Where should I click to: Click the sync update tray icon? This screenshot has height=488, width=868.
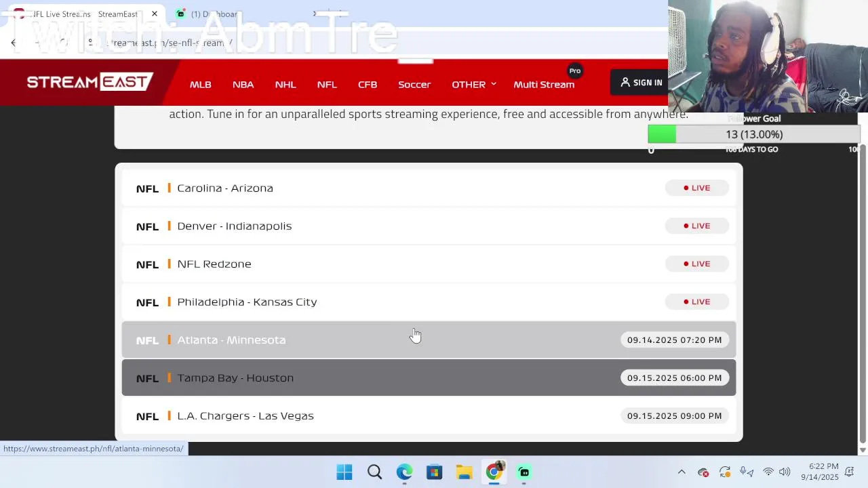pos(725,472)
